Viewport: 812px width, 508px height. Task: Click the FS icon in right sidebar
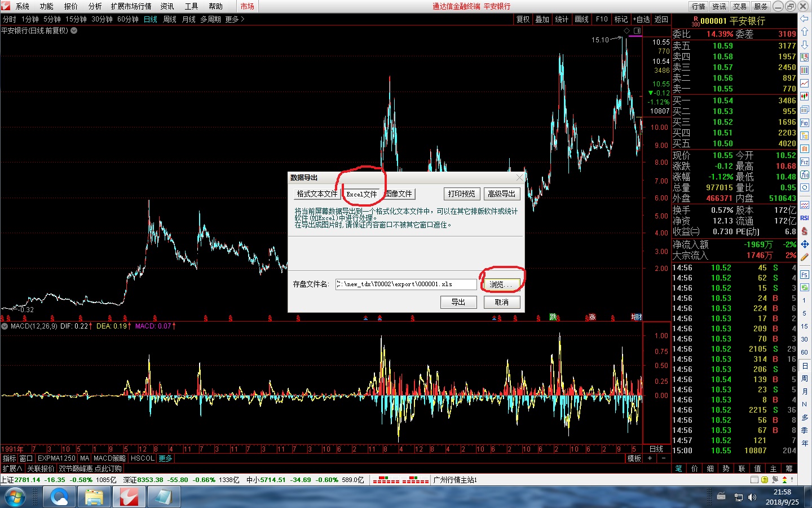point(805,274)
